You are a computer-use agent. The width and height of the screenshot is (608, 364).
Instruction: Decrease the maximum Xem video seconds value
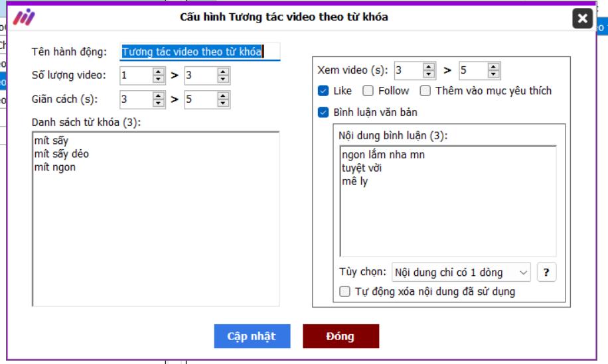coord(494,74)
